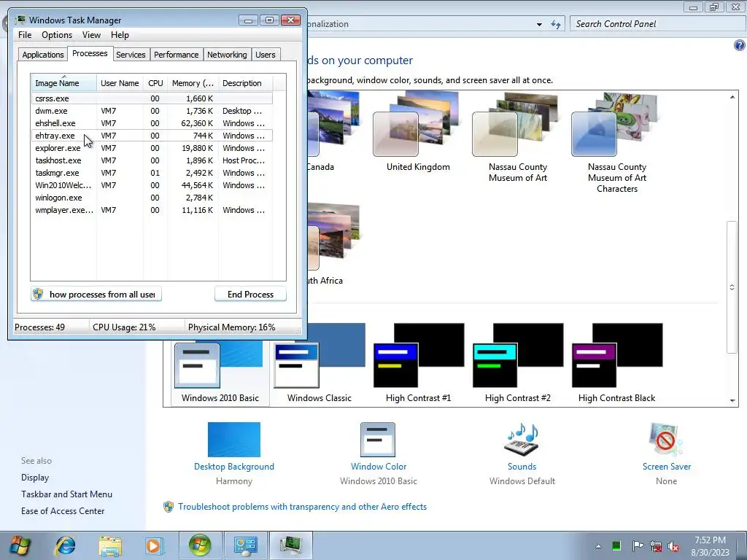
Task: Select the taskhost.exe process row
Action: click(x=152, y=160)
